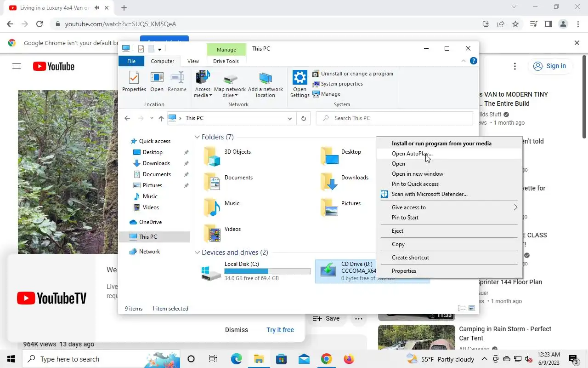
Task: Choose Properties from the context menu
Action: 449,271
